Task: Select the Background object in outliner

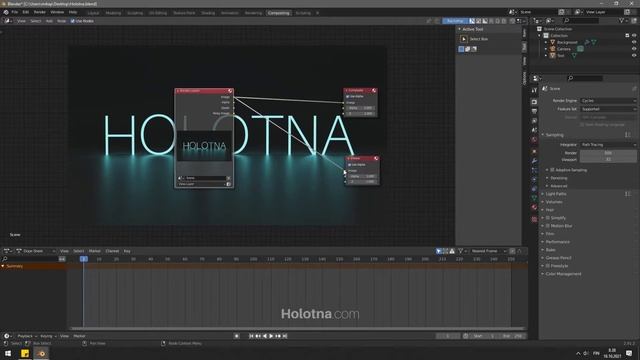Action: [x=567, y=42]
